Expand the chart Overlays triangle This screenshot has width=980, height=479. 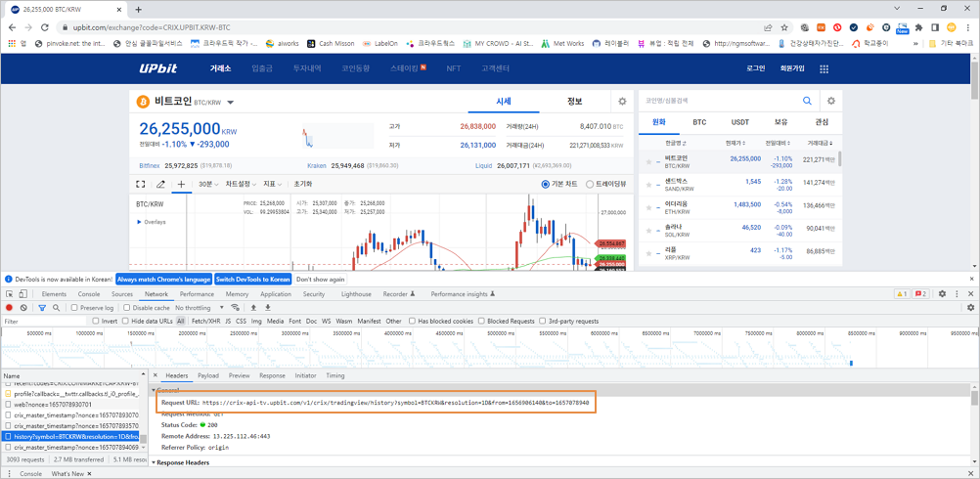click(139, 222)
